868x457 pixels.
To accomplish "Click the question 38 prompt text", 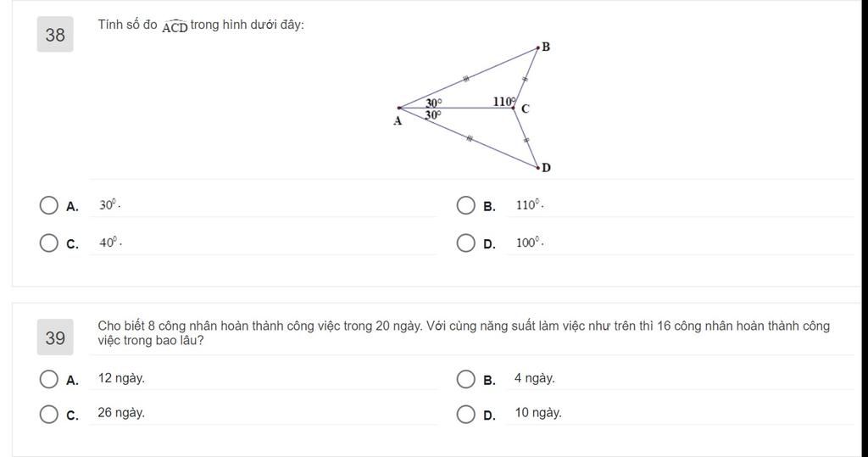I will tap(201, 25).
